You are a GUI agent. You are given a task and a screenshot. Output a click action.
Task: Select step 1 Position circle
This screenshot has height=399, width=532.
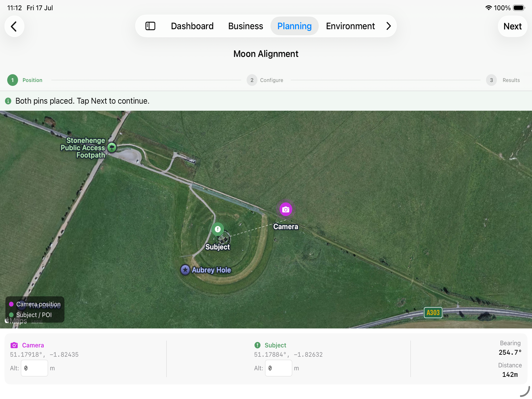[12, 80]
